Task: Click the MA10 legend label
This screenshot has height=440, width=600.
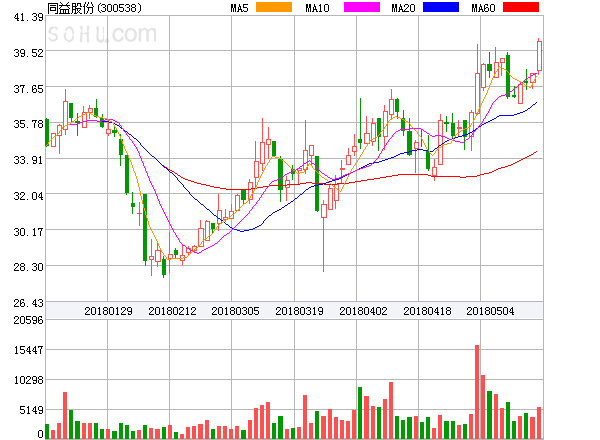Action: point(317,8)
